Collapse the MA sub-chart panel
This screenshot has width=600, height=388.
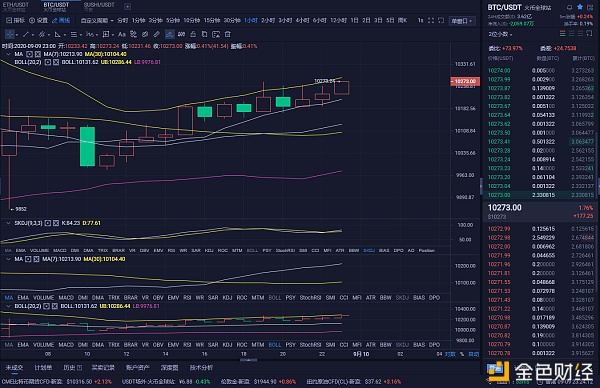click(8, 259)
